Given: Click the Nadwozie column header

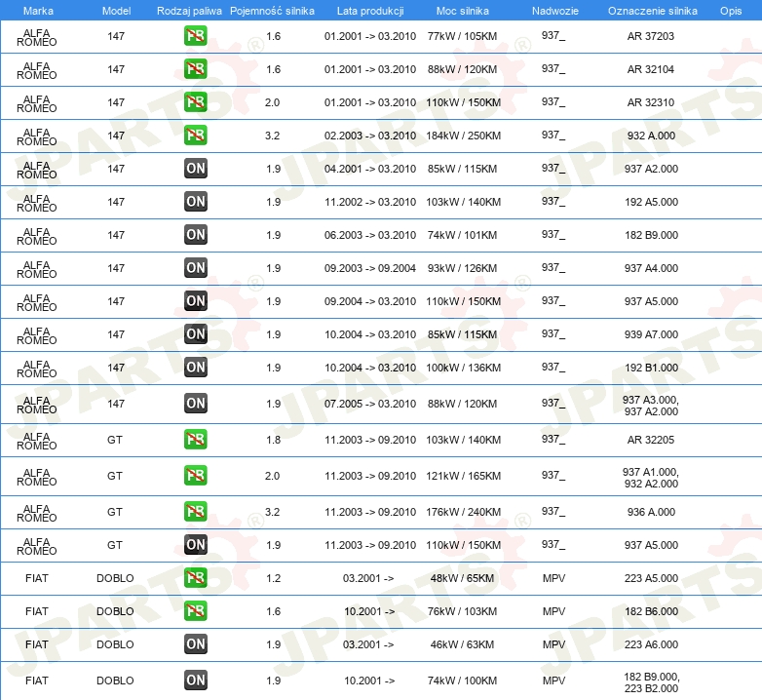Looking at the screenshot, I should pos(555,11).
